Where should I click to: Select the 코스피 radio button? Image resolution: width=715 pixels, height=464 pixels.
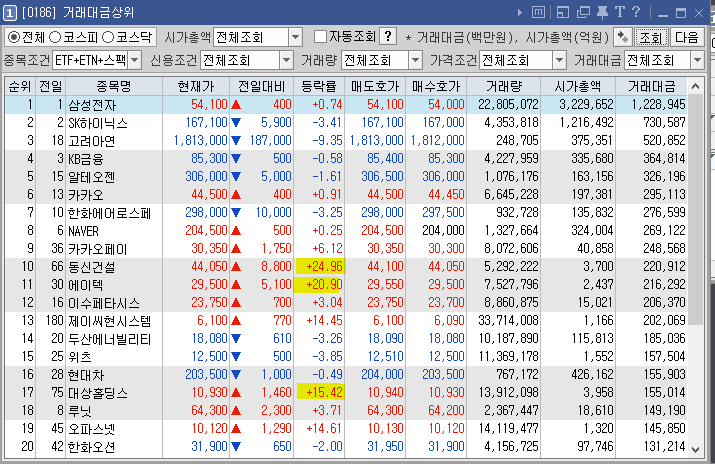click(x=55, y=37)
